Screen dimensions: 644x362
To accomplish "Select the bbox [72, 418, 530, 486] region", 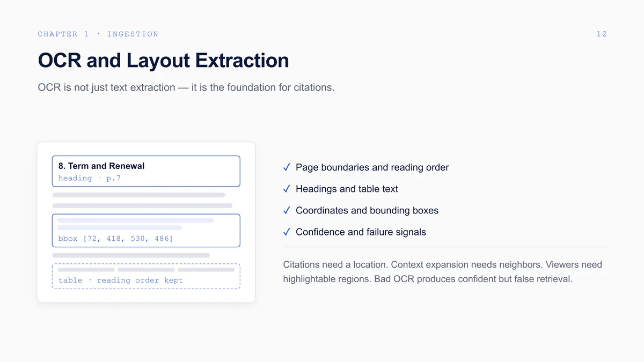I will pyautogui.click(x=146, y=231).
